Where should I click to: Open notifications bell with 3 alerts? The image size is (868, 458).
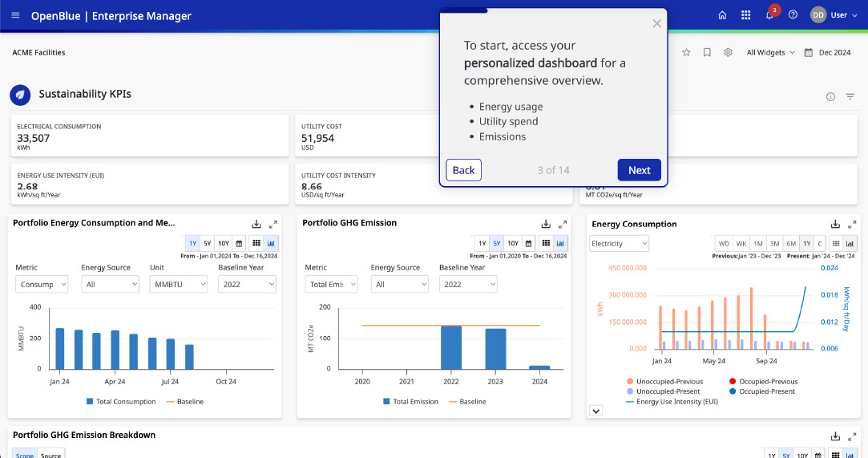click(769, 15)
